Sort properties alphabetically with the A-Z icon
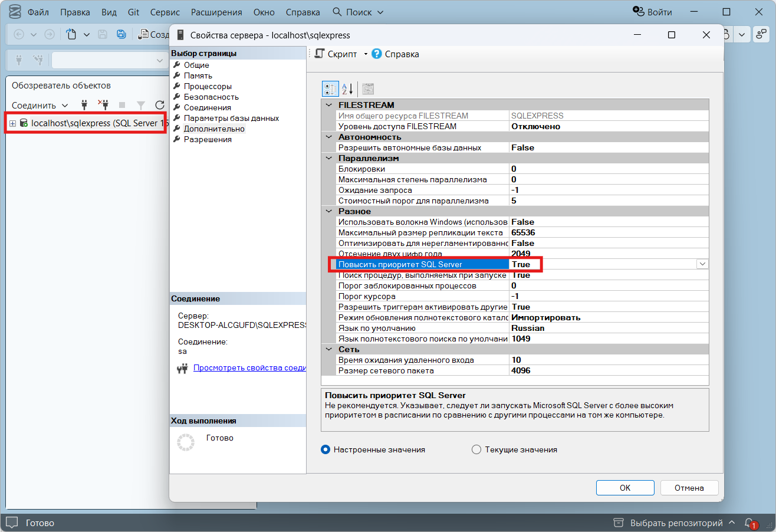 tap(347, 89)
